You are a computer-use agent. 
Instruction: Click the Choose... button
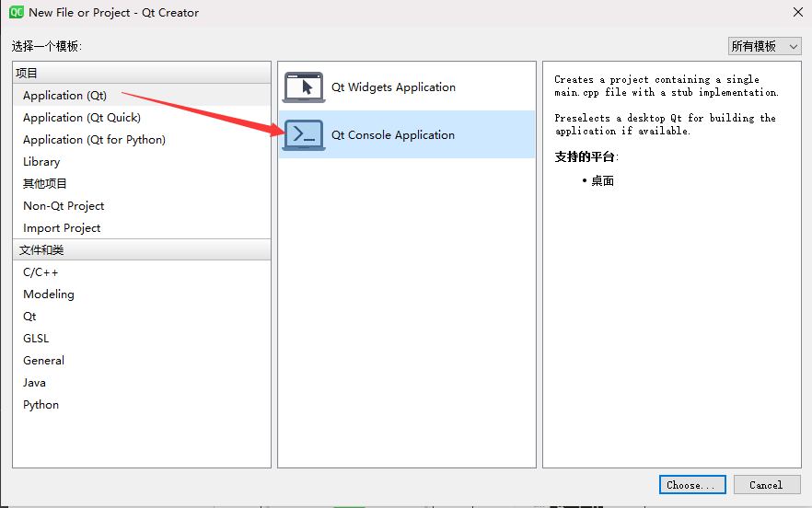pyautogui.click(x=692, y=485)
